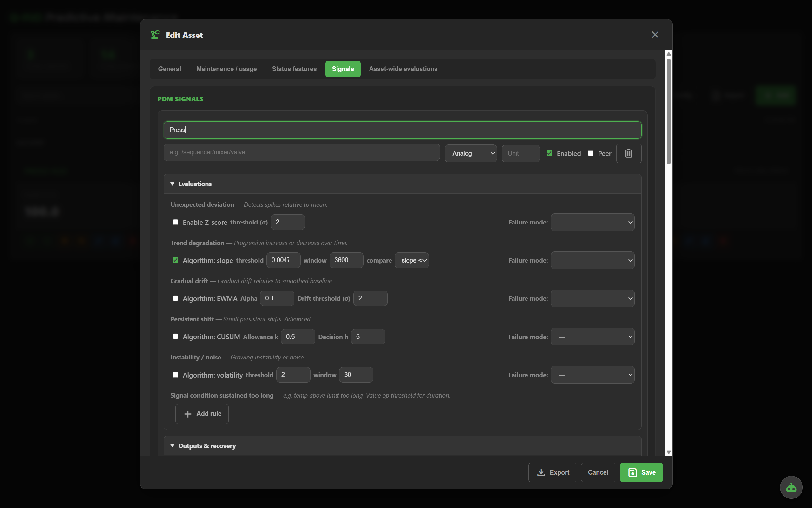Click the CUSUM Allowance k field
The width and height of the screenshot is (812, 508).
point(298,336)
